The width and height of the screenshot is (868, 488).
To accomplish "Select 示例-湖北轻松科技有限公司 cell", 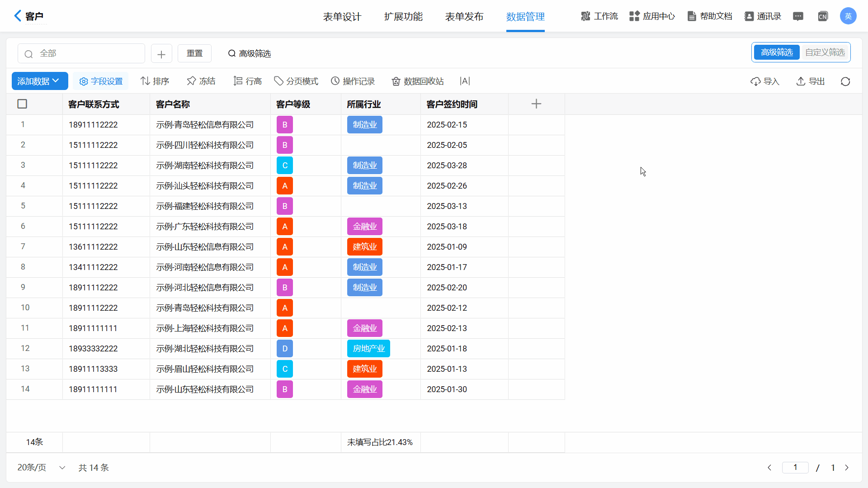I will 210,349.
